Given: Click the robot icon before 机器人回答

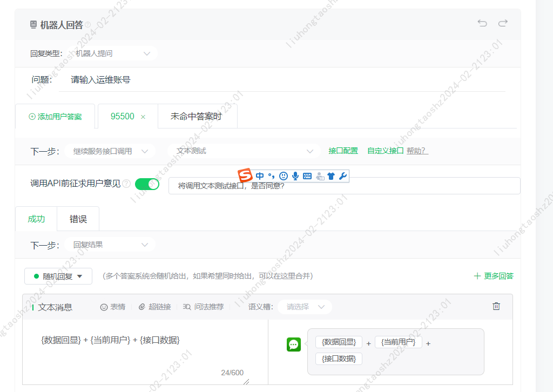Looking at the screenshot, I should [33, 25].
